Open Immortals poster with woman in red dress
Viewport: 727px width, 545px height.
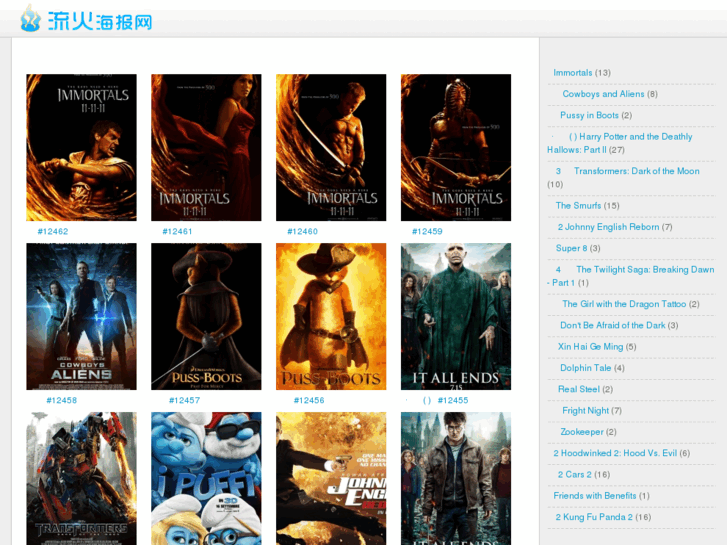206,147
